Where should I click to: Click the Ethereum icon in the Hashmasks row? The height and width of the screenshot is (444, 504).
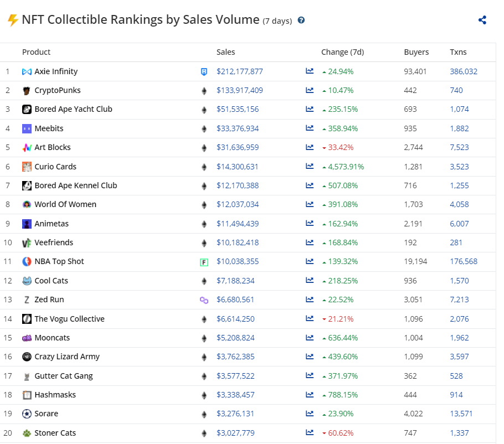point(204,395)
